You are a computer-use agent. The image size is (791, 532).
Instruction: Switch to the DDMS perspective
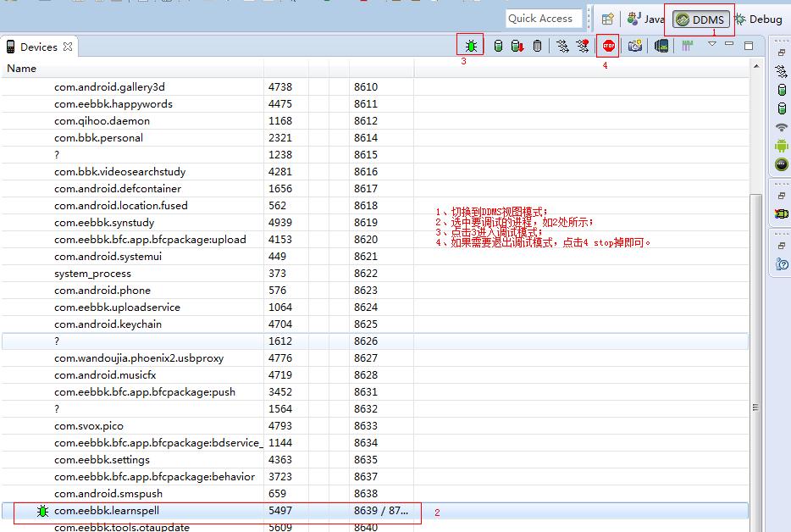[701, 19]
